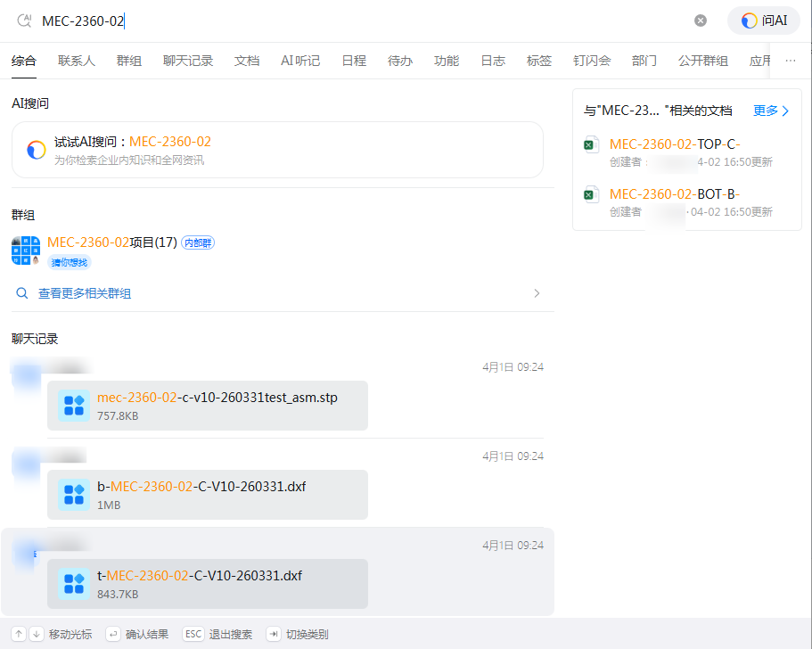
Task: Switch to the 联系人 tab
Action: pyautogui.click(x=77, y=61)
